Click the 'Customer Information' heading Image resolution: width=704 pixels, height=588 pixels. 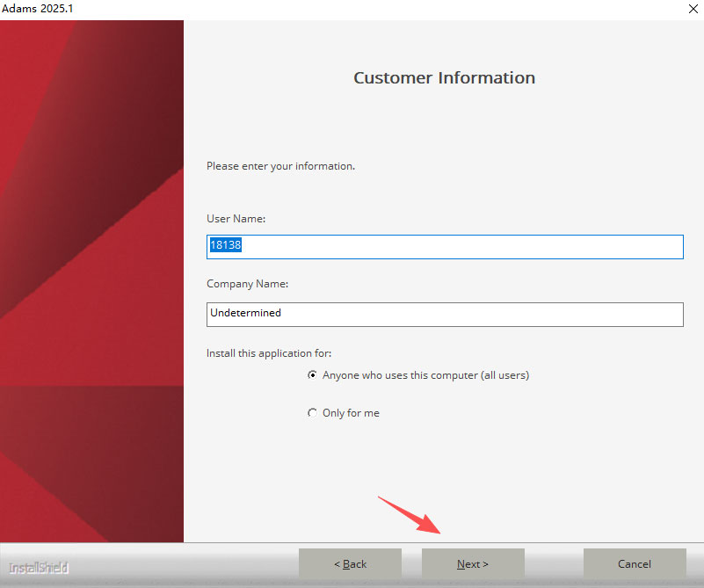(x=444, y=77)
